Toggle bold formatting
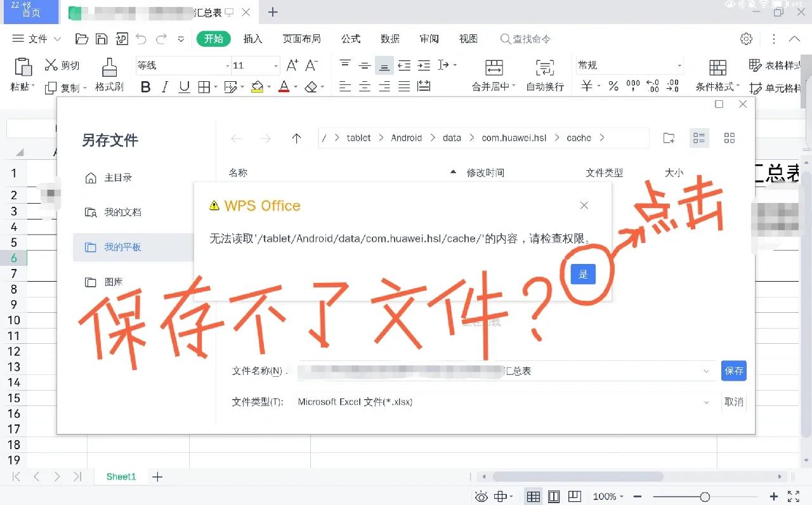This screenshot has height=505, width=812. click(146, 87)
